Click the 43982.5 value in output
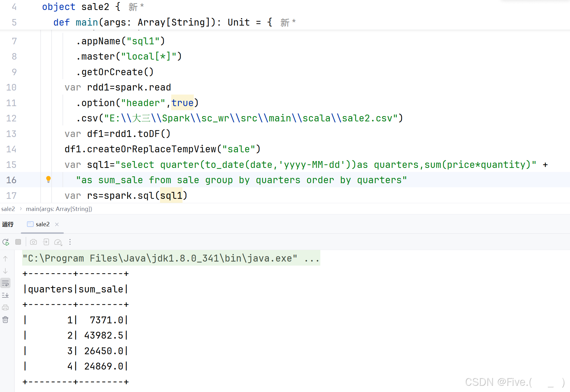The width and height of the screenshot is (570, 392). coord(104,335)
